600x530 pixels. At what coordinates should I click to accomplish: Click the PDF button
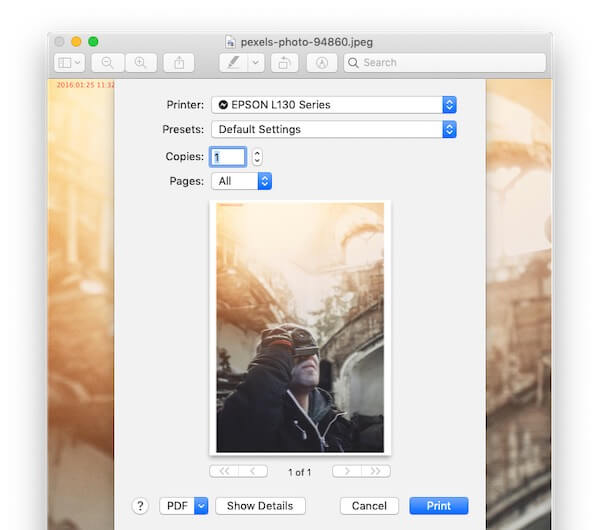pos(177,506)
